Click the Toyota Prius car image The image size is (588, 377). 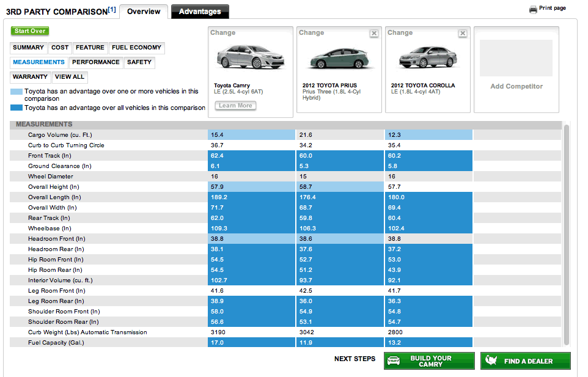click(339, 59)
